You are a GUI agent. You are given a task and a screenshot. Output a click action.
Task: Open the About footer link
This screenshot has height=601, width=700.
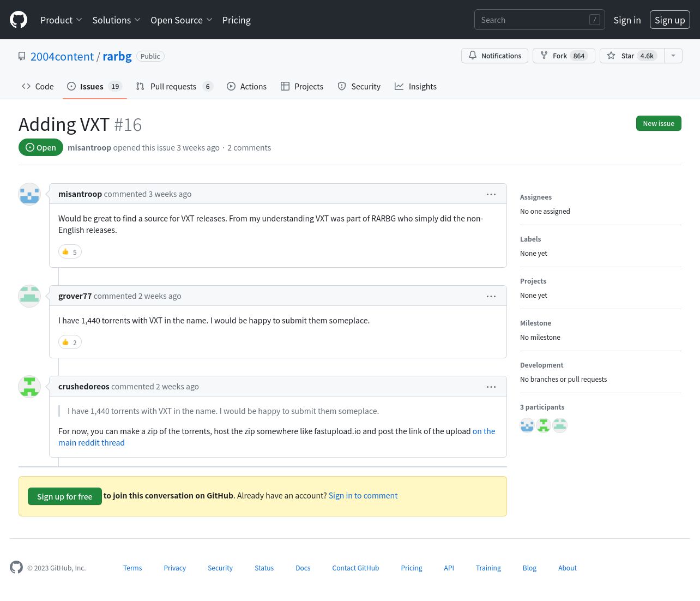[x=568, y=568]
